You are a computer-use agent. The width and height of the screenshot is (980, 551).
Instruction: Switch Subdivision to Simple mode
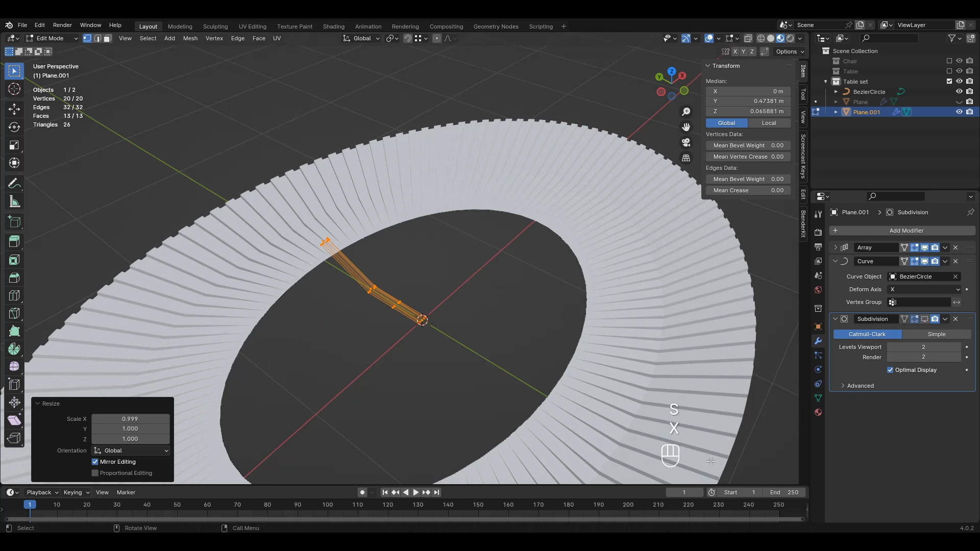(x=937, y=334)
